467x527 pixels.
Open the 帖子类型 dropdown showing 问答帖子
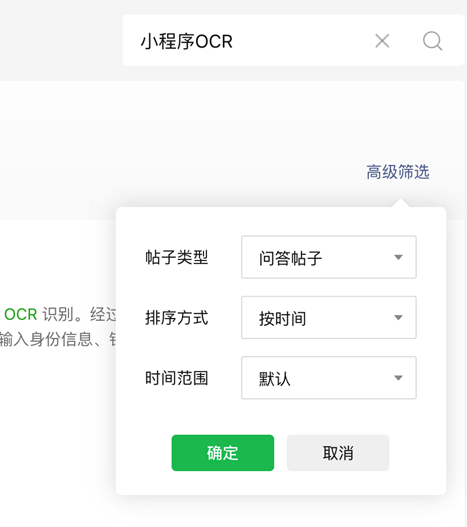click(329, 257)
